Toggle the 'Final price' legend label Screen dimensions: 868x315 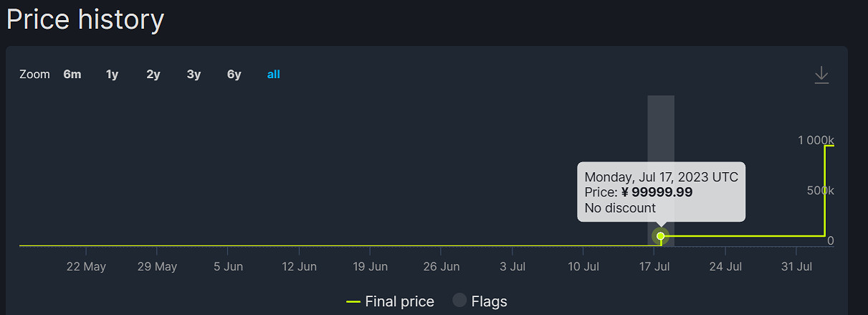click(399, 301)
